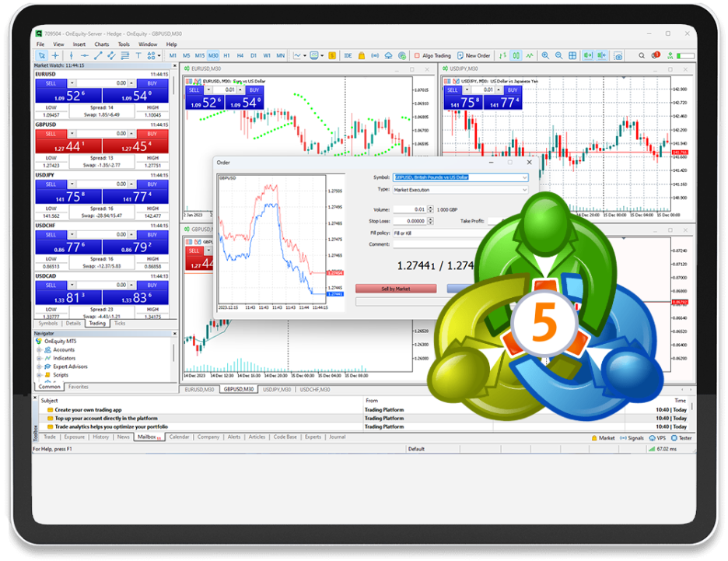
Task: Click New Order in toolbar
Action: click(474, 56)
